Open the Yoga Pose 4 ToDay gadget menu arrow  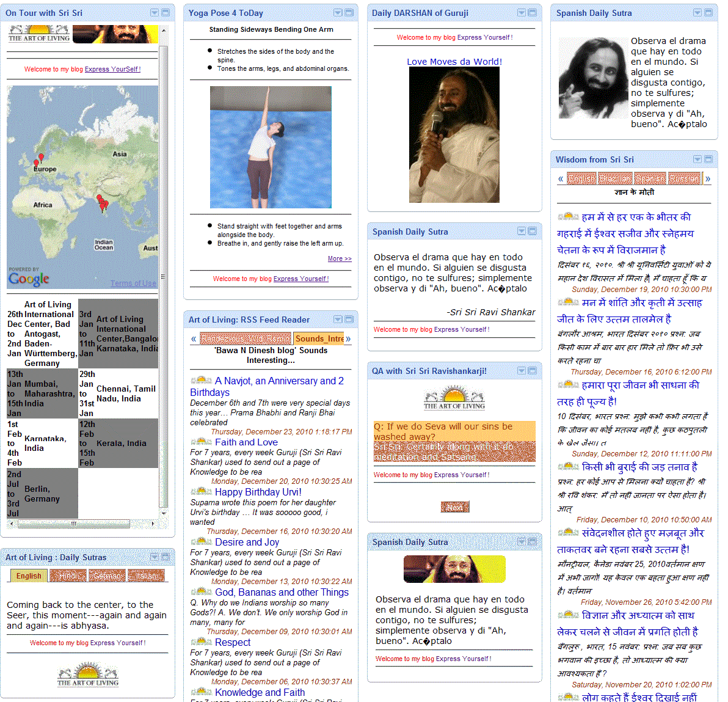tap(338, 13)
